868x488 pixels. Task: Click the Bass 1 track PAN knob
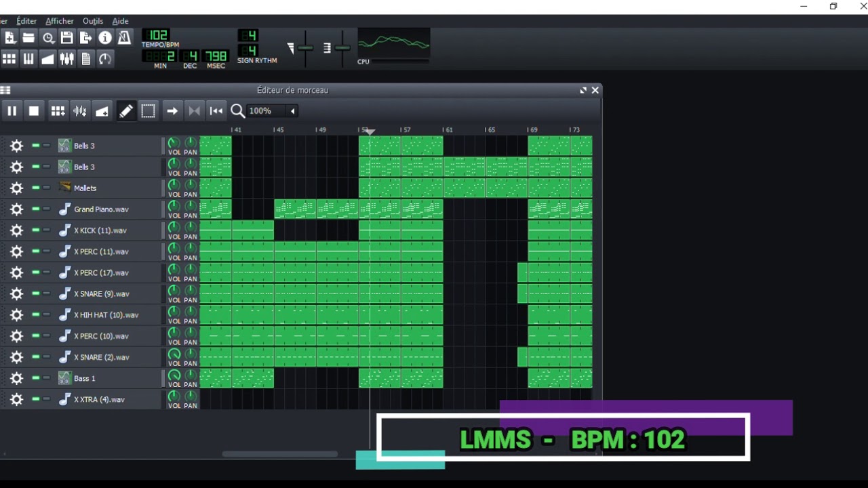[191, 375]
